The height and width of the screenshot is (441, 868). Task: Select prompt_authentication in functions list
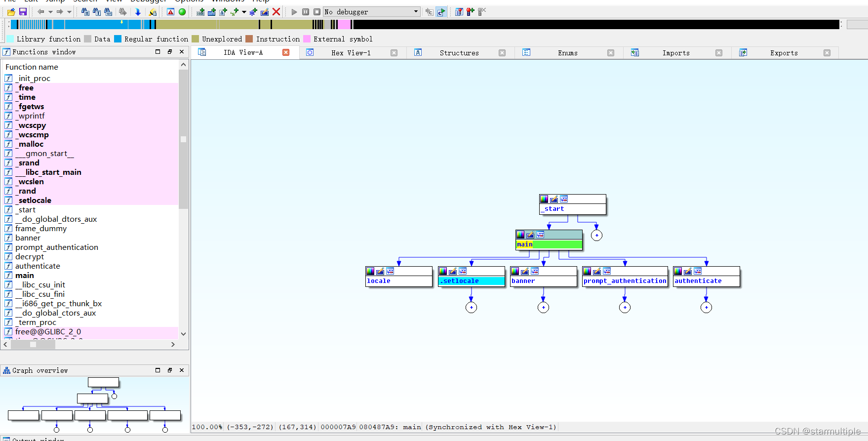(x=91, y=247)
